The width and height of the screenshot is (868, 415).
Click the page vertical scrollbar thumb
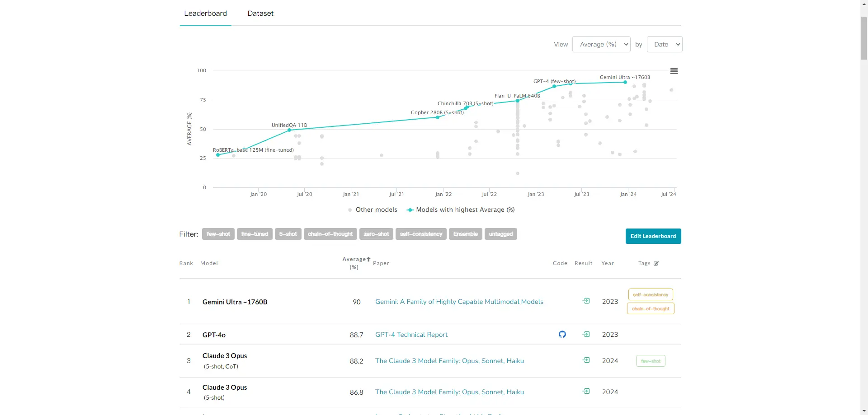click(x=864, y=38)
